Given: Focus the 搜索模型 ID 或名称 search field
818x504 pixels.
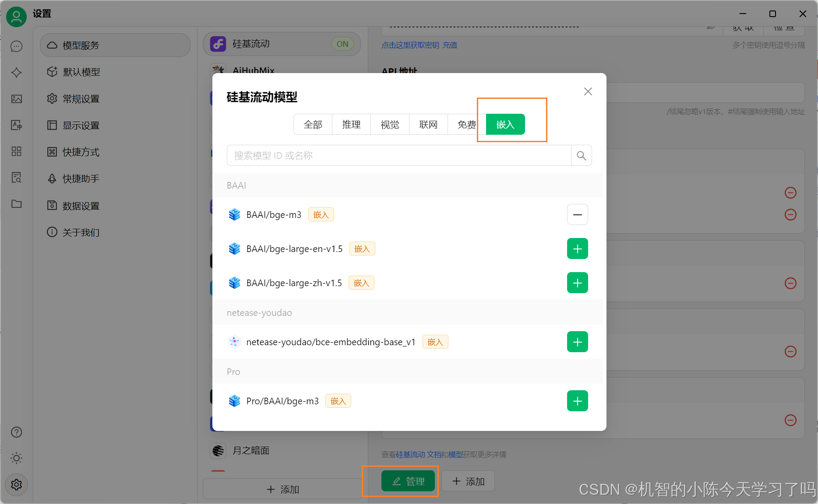Looking at the screenshot, I should point(399,155).
